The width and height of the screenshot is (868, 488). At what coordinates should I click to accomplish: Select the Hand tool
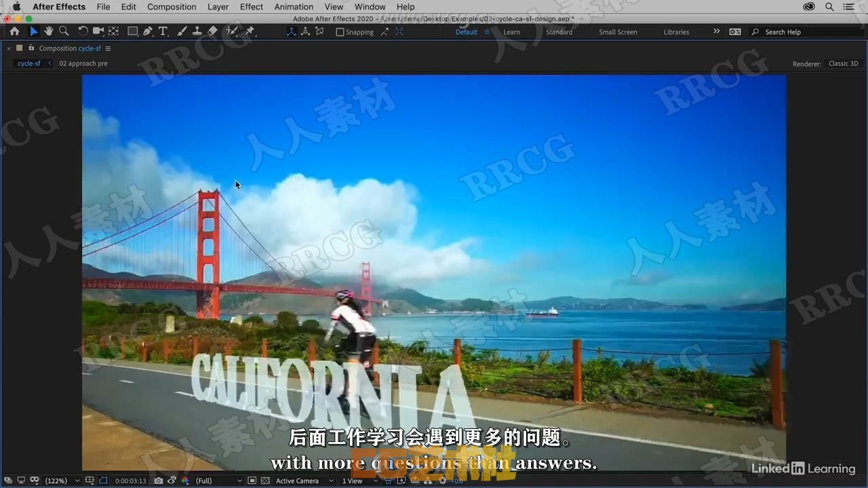coord(49,31)
